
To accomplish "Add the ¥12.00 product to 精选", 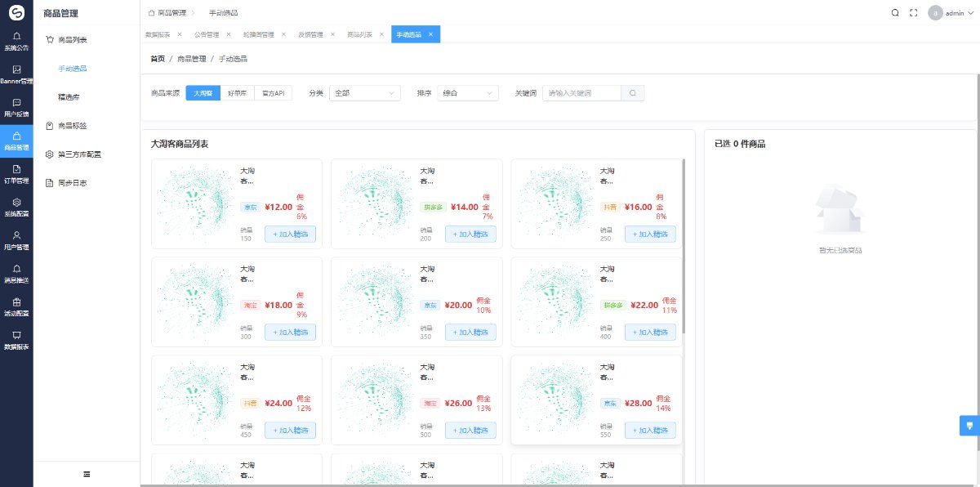I will (290, 234).
